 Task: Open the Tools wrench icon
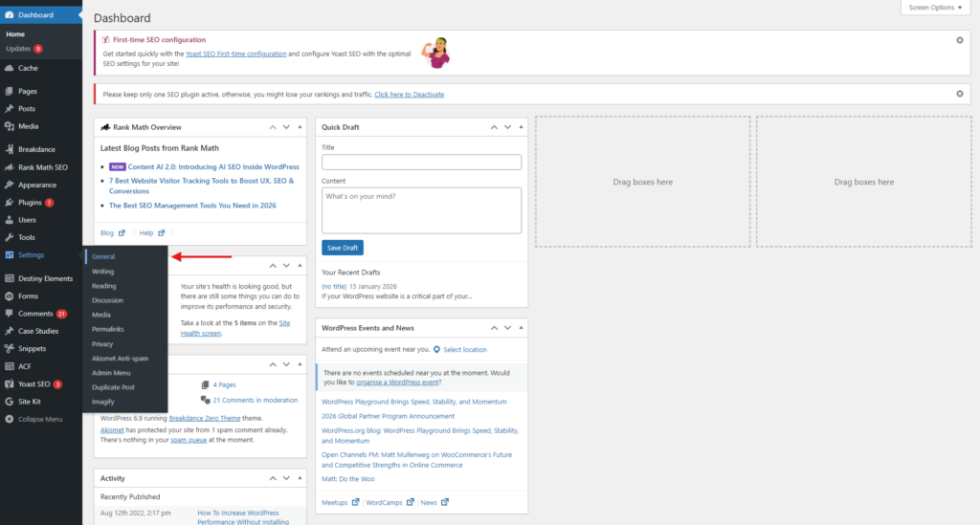[x=9, y=237]
